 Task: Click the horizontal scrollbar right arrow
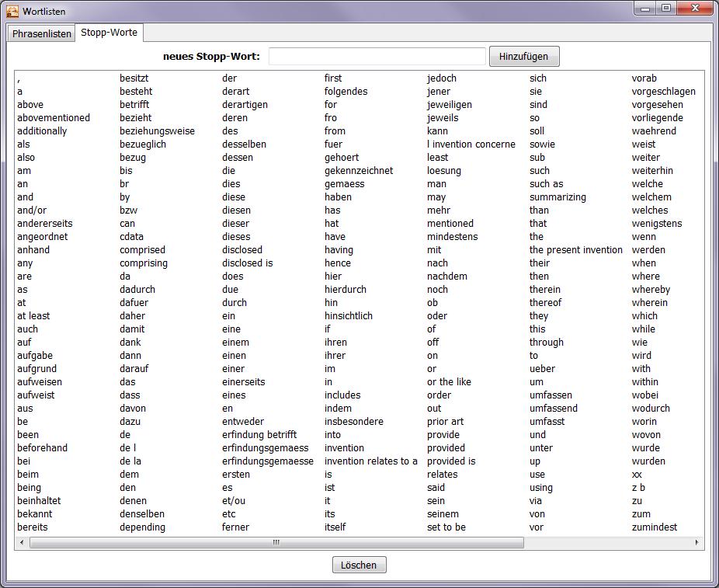click(x=697, y=543)
